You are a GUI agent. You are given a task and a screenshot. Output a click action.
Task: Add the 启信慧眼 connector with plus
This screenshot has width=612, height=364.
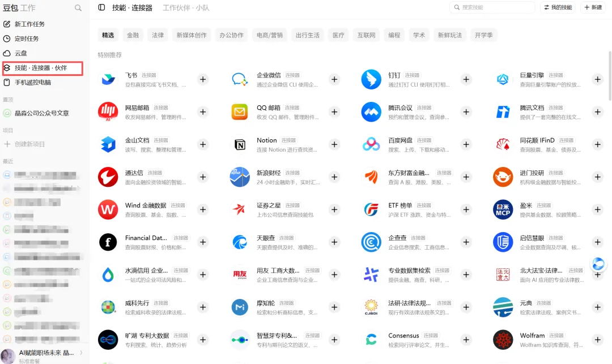pos(598,242)
